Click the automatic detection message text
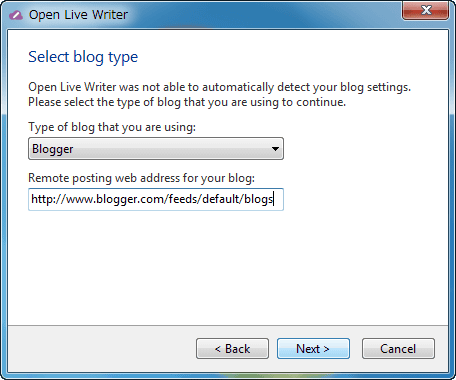 pos(219,87)
